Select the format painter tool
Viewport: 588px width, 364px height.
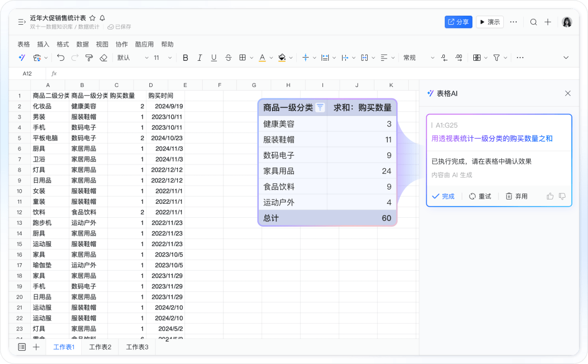point(89,57)
